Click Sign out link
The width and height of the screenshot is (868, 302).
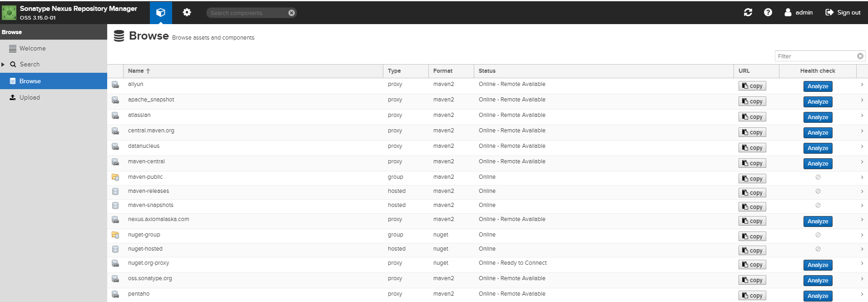[843, 13]
